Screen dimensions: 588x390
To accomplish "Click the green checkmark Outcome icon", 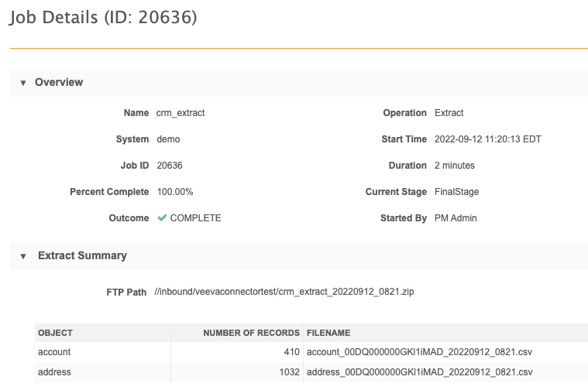I will click(x=162, y=218).
